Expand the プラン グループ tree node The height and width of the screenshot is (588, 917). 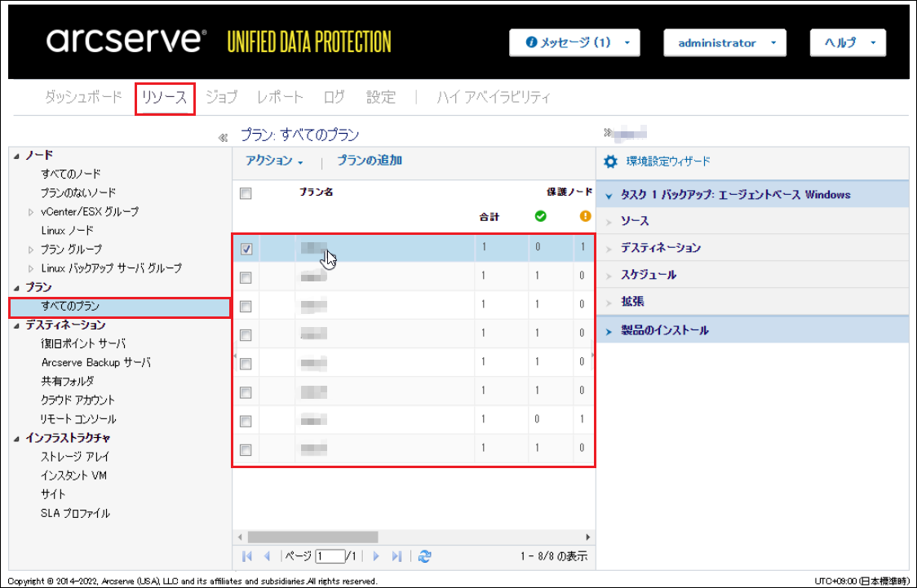(x=31, y=250)
